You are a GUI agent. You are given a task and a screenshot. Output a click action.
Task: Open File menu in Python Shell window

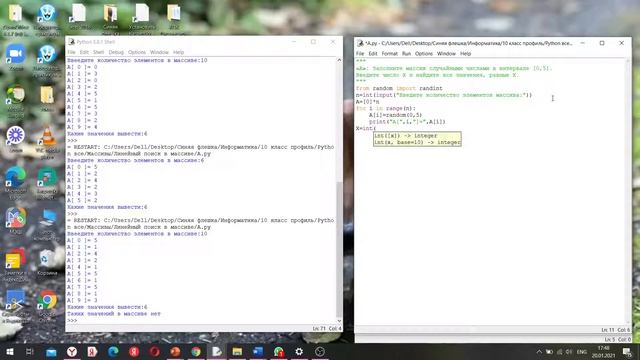pos(71,52)
